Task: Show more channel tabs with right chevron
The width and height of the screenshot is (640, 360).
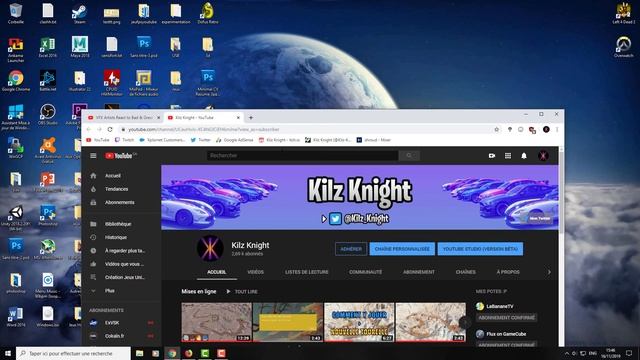Action: point(549,272)
